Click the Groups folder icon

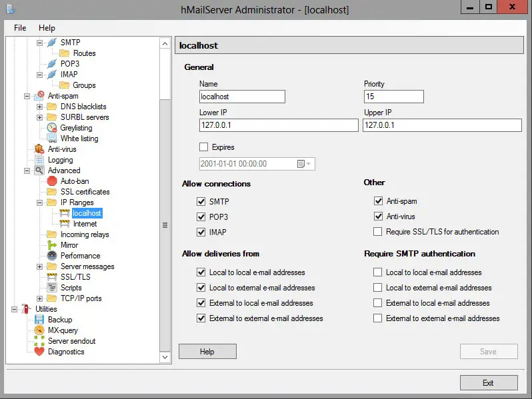[x=65, y=85]
